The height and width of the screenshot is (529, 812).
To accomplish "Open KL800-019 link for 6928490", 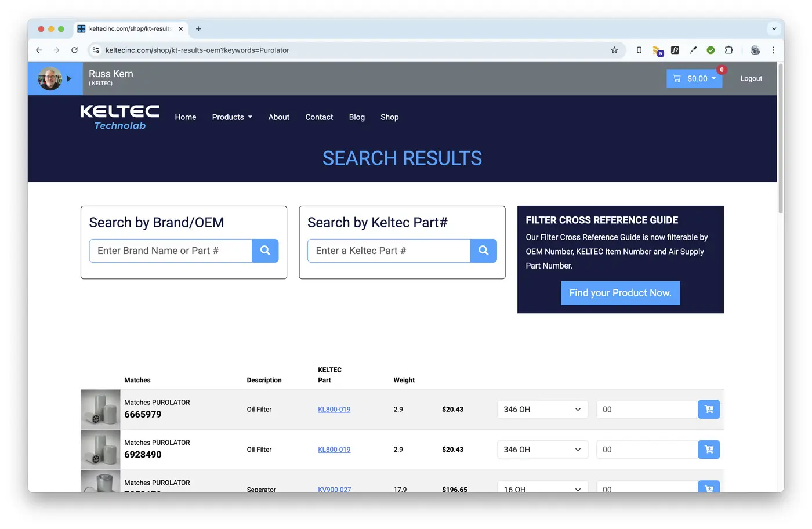I will pos(334,450).
